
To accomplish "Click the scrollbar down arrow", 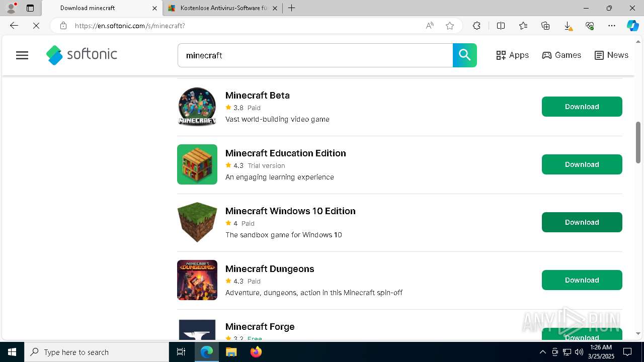I will click(638, 333).
